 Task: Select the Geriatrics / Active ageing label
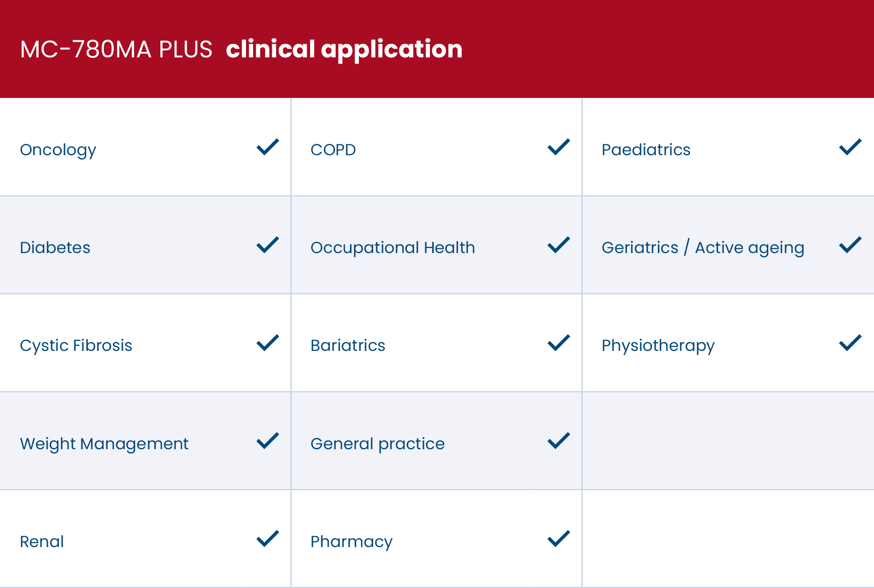703,248
